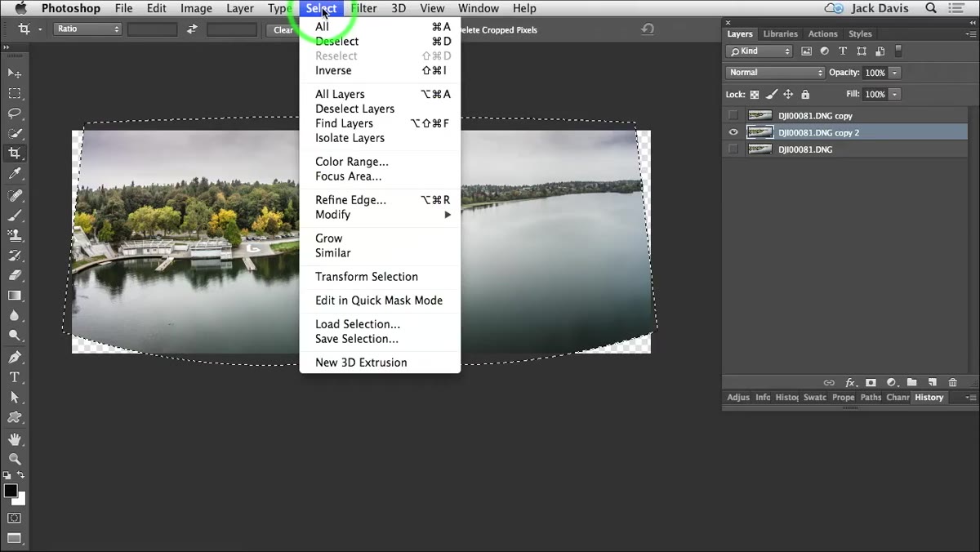Open the Normal blend mode dropdown

click(775, 72)
